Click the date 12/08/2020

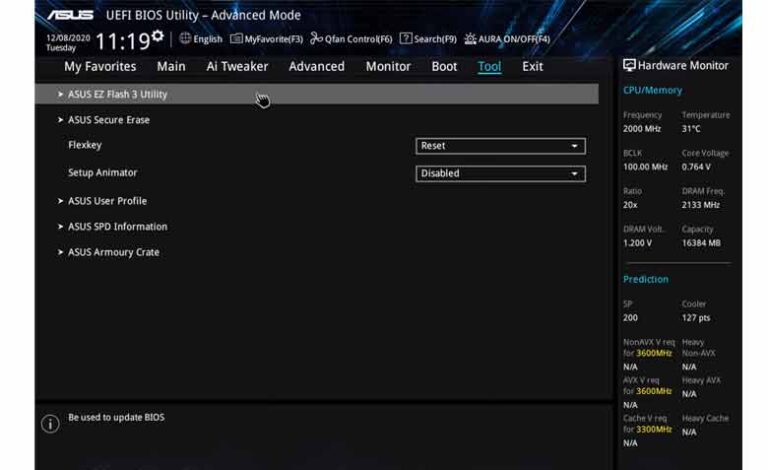click(68, 38)
